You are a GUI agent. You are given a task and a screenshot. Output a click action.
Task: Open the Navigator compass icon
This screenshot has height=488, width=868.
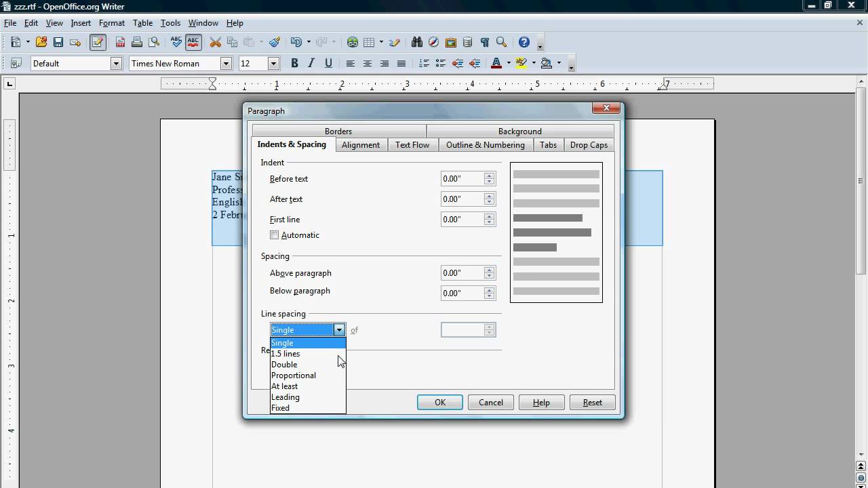(x=433, y=42)
